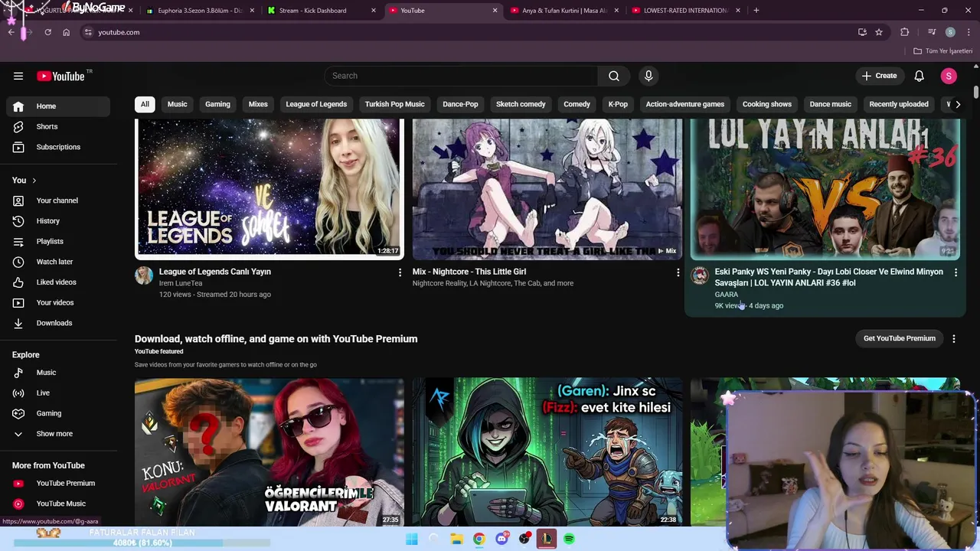The width and height of the screenshot is (980, 551).
Task: Open options for Nightcore This Little Girl mix
Action: tap(678, 272)
